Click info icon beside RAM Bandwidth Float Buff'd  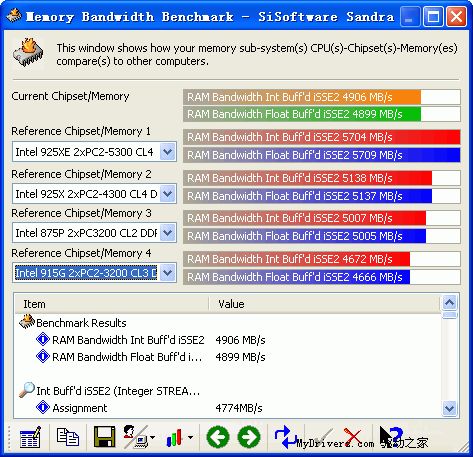pyautogui.click(x=43, y=356)
